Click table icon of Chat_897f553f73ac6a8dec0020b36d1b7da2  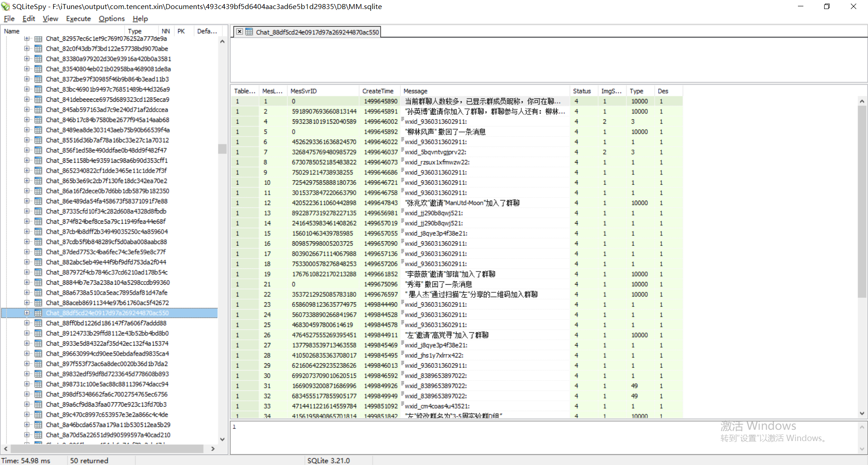tap(38, 364)
